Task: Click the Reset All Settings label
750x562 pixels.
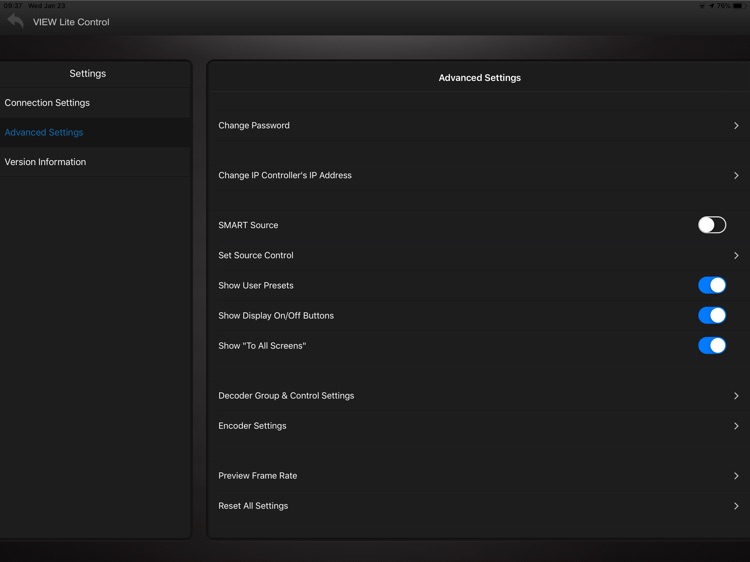Action: point(253,506)
